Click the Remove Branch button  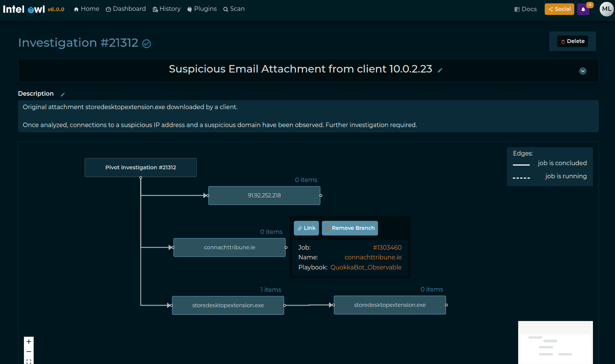click(x=350, y=228)
